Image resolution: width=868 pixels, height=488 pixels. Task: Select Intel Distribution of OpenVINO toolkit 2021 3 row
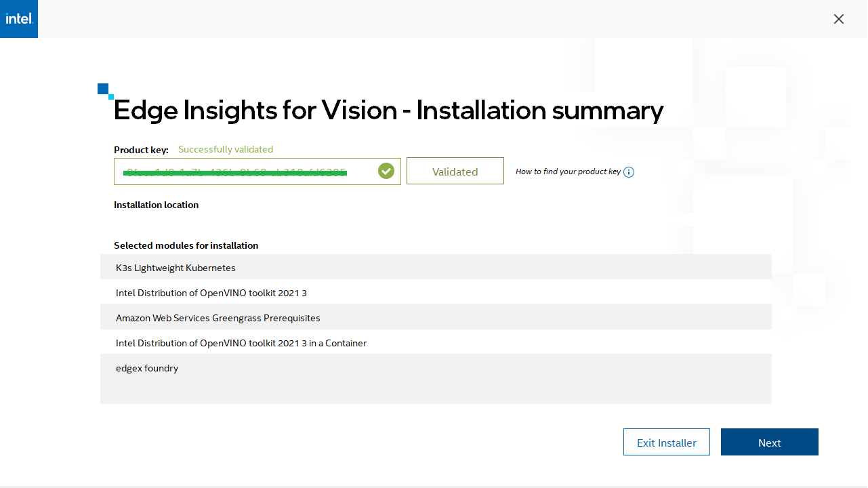tap(436, 293)
